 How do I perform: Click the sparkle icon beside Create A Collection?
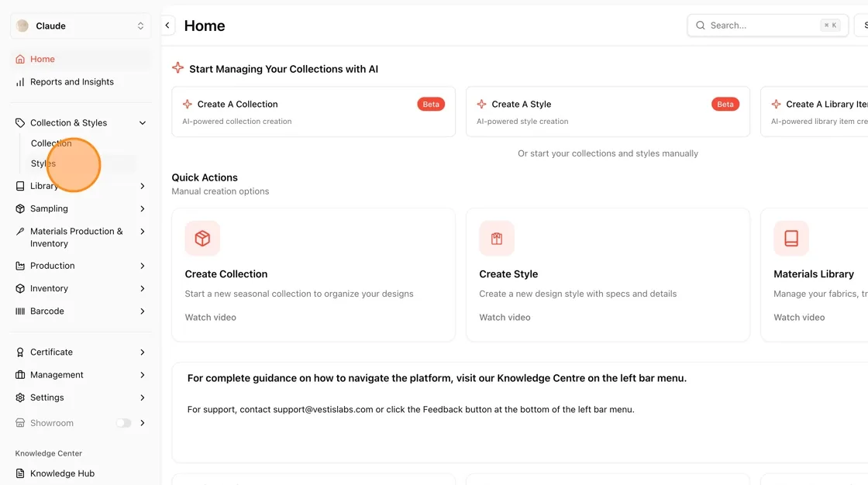188,104
